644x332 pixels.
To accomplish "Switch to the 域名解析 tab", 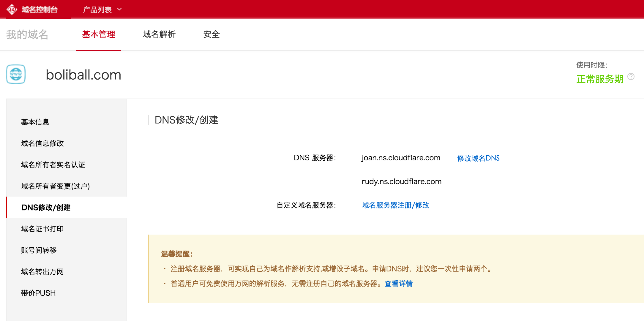I will [x=159, y=34].
